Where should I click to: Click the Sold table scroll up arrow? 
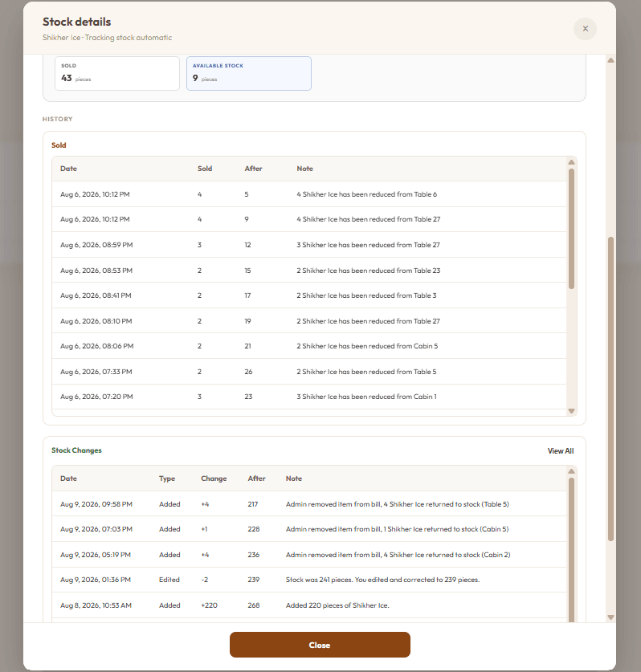571,162
